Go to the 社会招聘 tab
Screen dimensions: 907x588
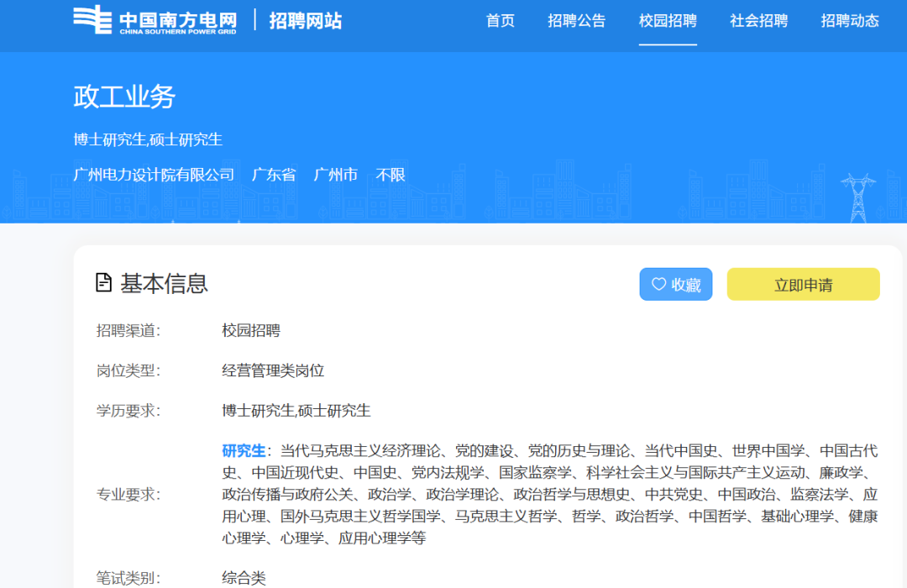758,21
